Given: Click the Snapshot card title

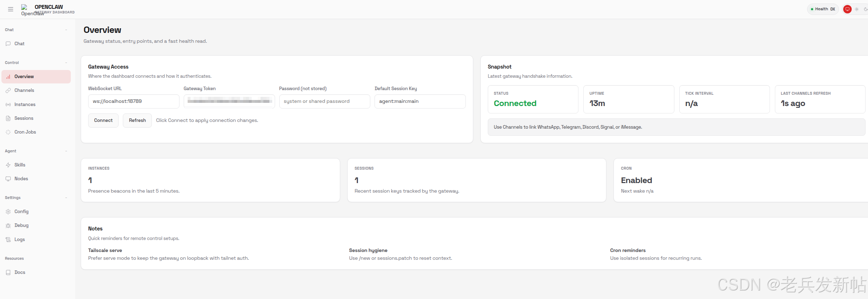Looking at the screenshot, I should [x=499, y=67].
